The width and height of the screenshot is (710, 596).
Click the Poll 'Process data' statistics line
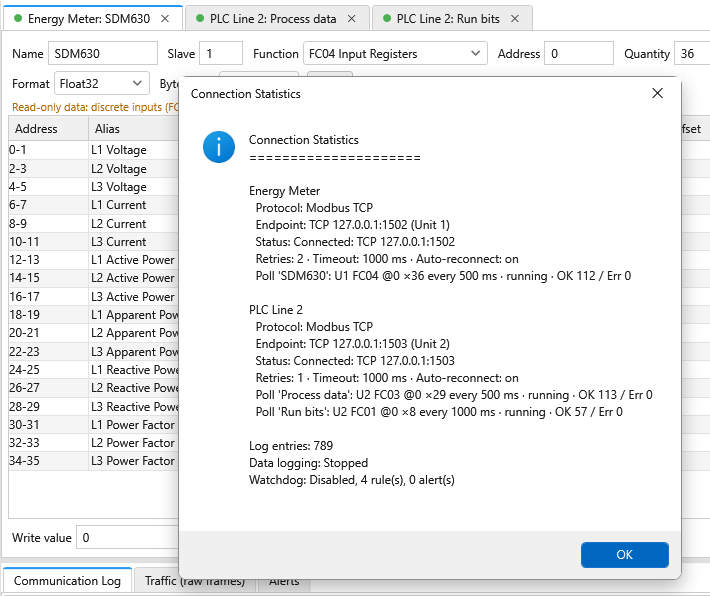coord(454,395)
